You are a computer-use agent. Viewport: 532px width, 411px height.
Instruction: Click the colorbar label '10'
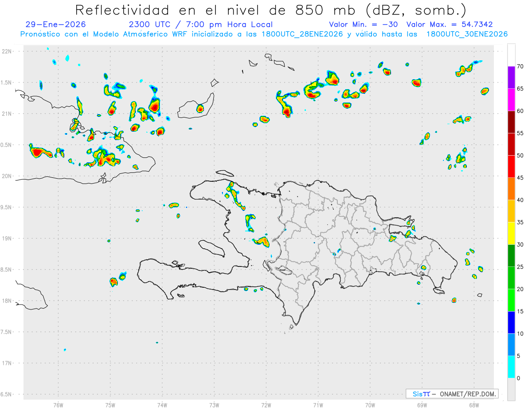pyautogui.click(x=520, y=334)
